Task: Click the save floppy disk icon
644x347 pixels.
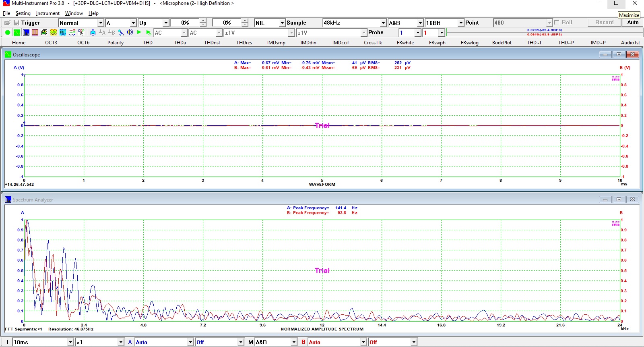Action: (x=17, y=23)
